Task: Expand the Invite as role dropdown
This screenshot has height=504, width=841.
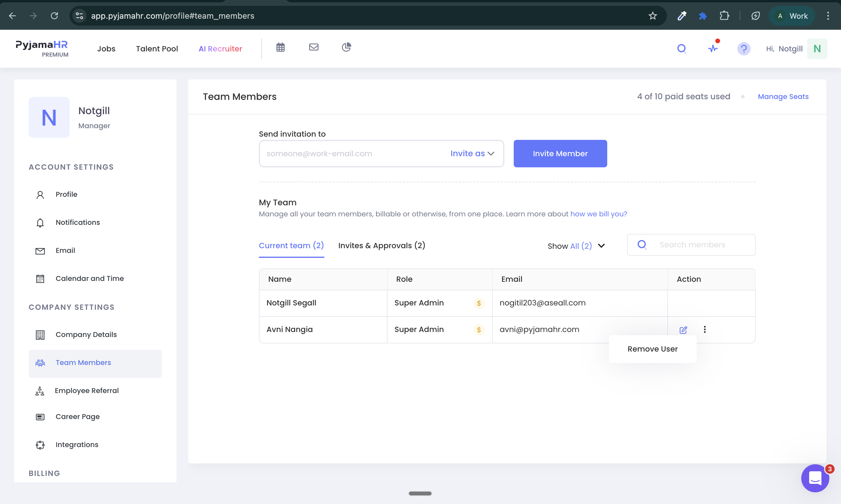Action: pyautogui.click(x=472, y=154)
